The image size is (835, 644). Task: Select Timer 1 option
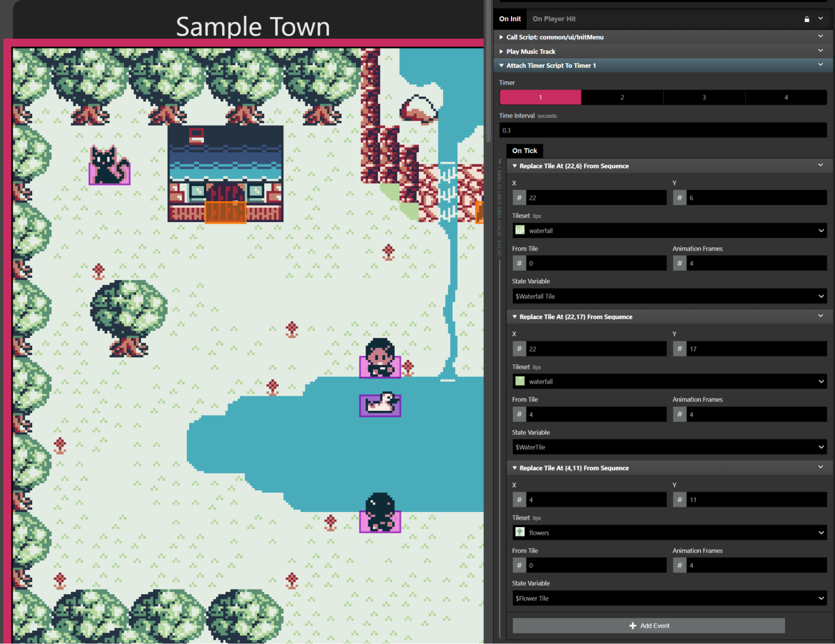[540, 97]
